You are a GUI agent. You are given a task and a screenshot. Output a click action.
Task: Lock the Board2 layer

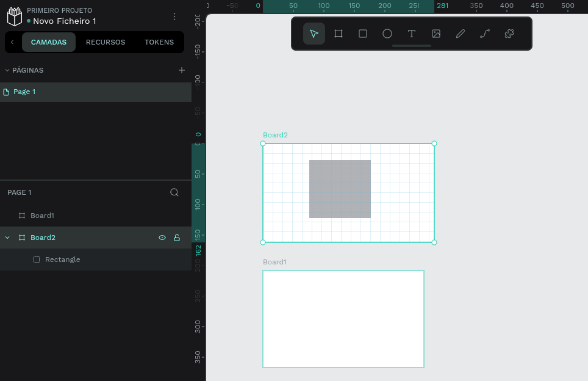coord(177,238)
